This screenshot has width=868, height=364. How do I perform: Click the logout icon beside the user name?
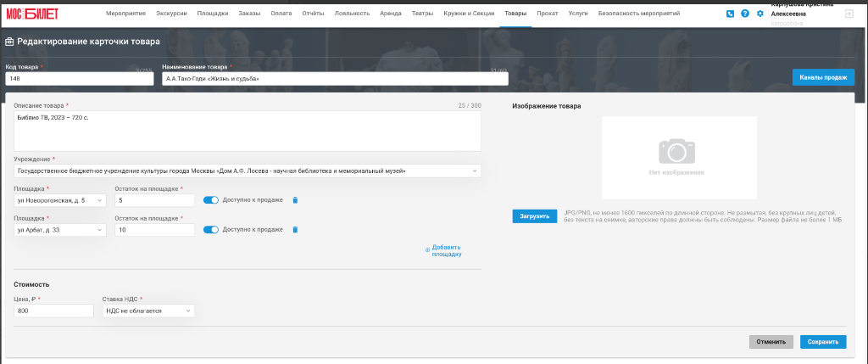849,14
